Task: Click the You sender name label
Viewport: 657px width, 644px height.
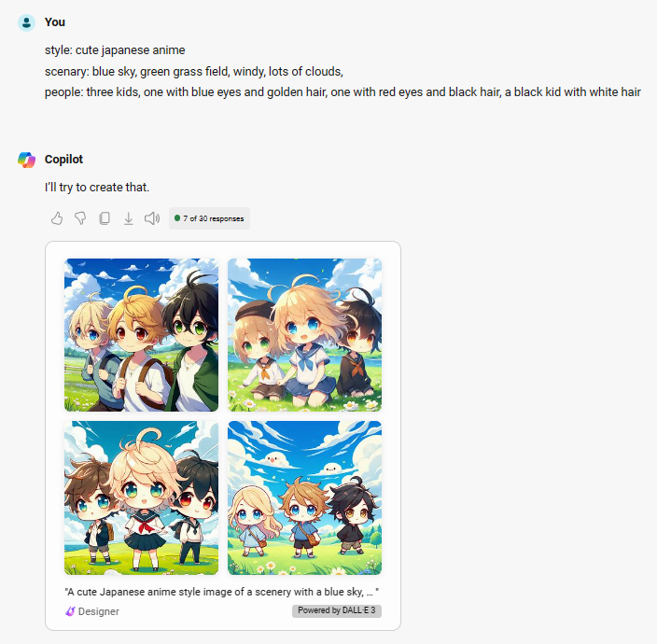Action: pyautogui.click(x=55, y=22)
